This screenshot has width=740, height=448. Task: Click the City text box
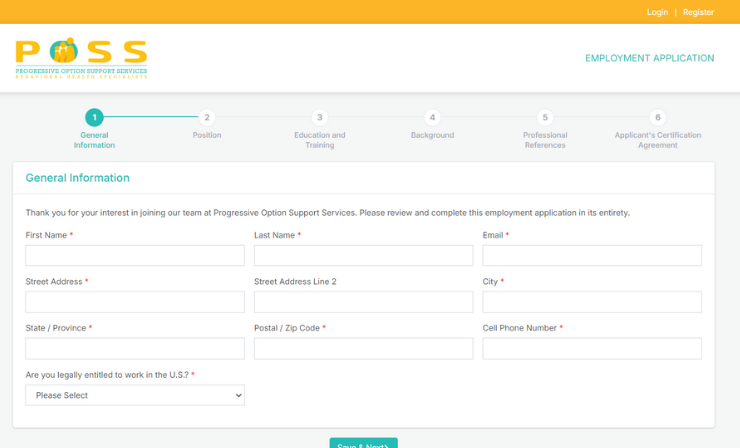[x=592, y=302]
